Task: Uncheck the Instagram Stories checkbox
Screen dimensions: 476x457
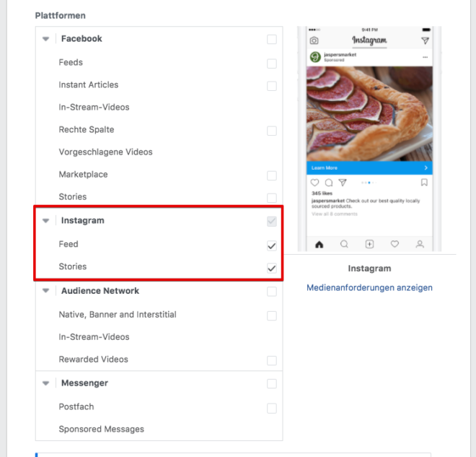Action: (x=272, y=268)
